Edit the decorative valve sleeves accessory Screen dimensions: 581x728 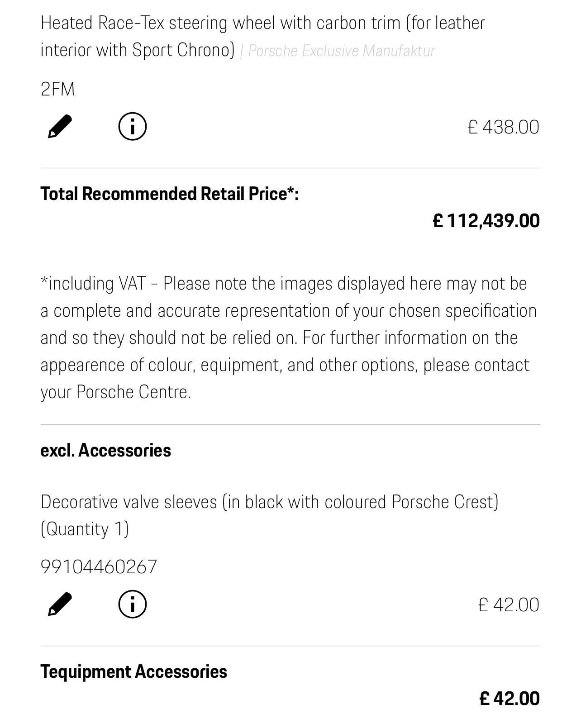[60, 604]
